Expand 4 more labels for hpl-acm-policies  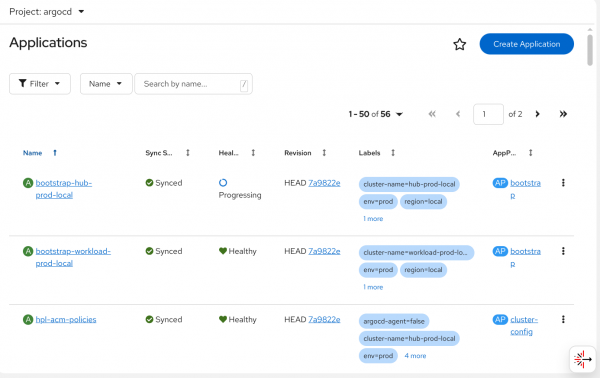coord(415,356)
